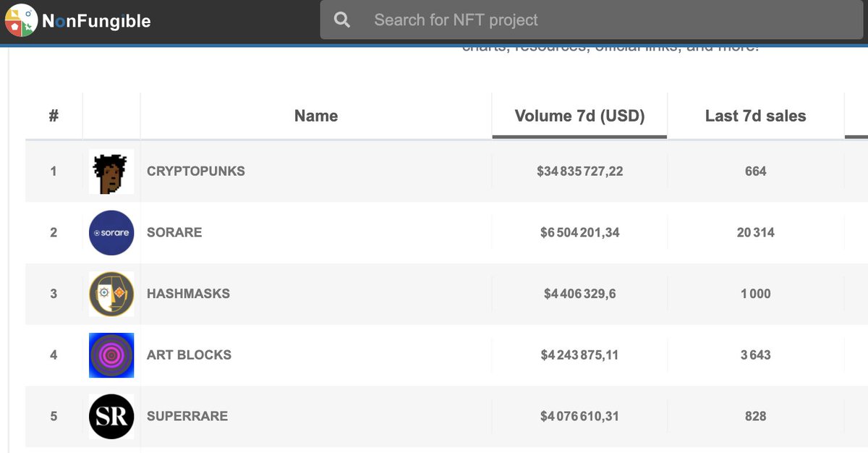Select volume value $4 076 610,31
Image resolution: width=868 pixels, height=453 pixels.
coord(579,416)
